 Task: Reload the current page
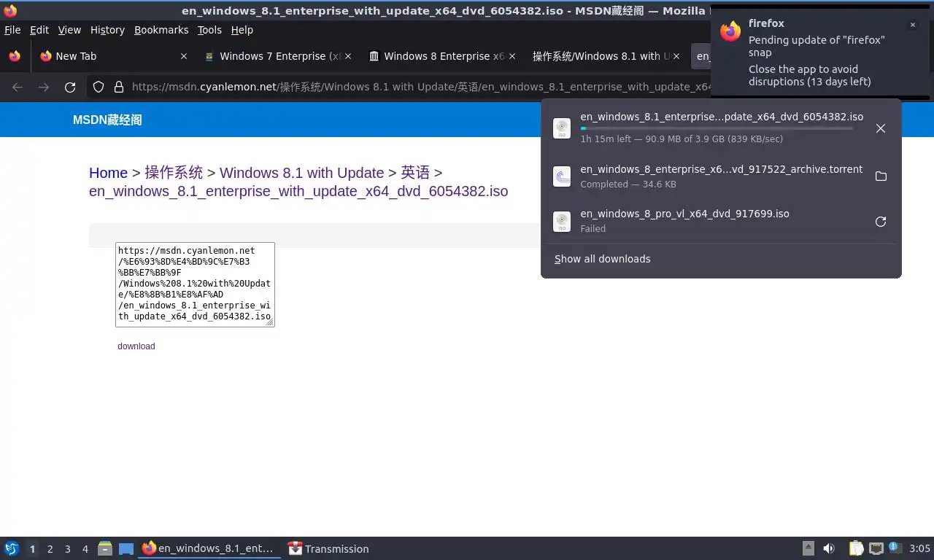coord(70,87)
